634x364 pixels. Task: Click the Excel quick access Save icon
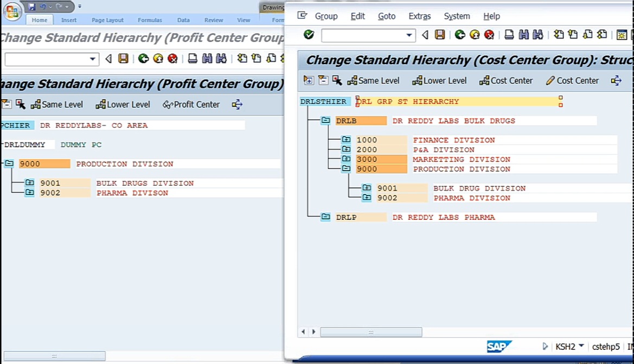[x=32, y=6]
